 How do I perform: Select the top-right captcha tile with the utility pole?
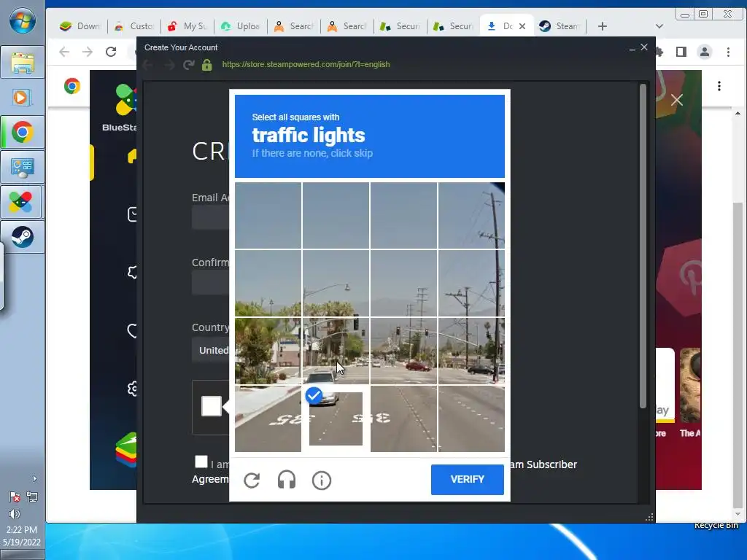click(471, 215)
